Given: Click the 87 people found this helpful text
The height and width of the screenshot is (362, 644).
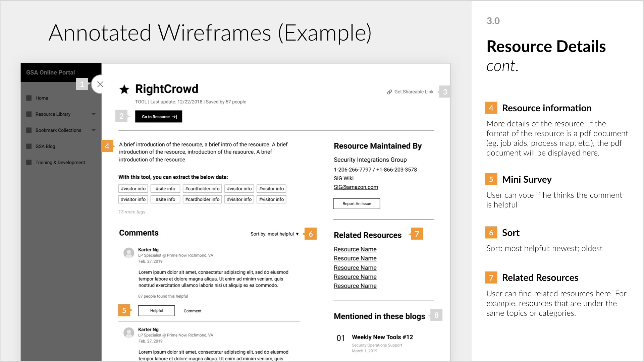Looking at the screenshot, I should pyautogui.click(x=163, y=296).
